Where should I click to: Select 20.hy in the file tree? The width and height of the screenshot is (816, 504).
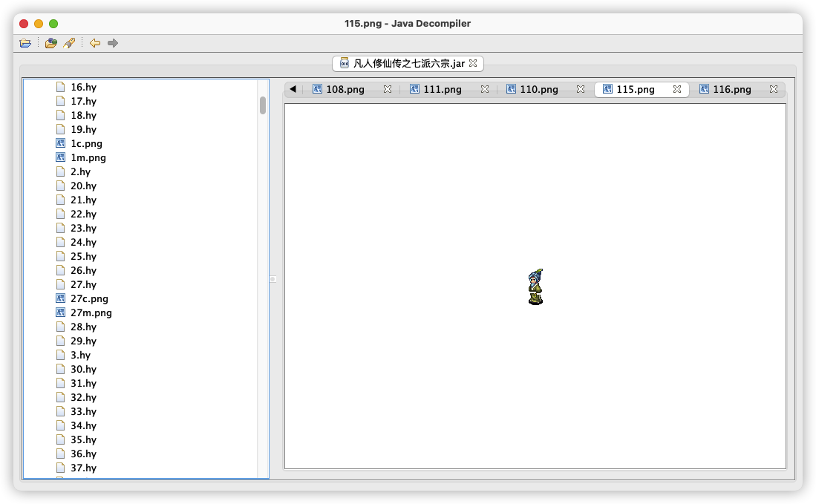tap(83, 186)
